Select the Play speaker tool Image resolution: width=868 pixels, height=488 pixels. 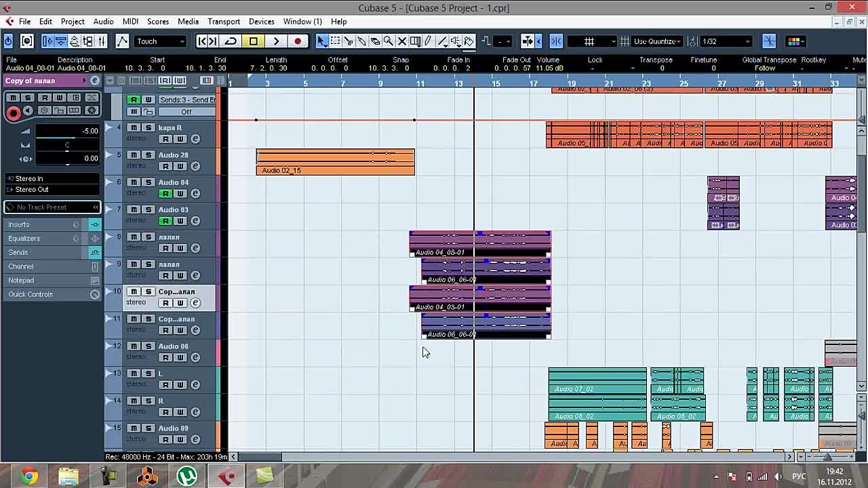pyautogui.click(x=455, y=41)
